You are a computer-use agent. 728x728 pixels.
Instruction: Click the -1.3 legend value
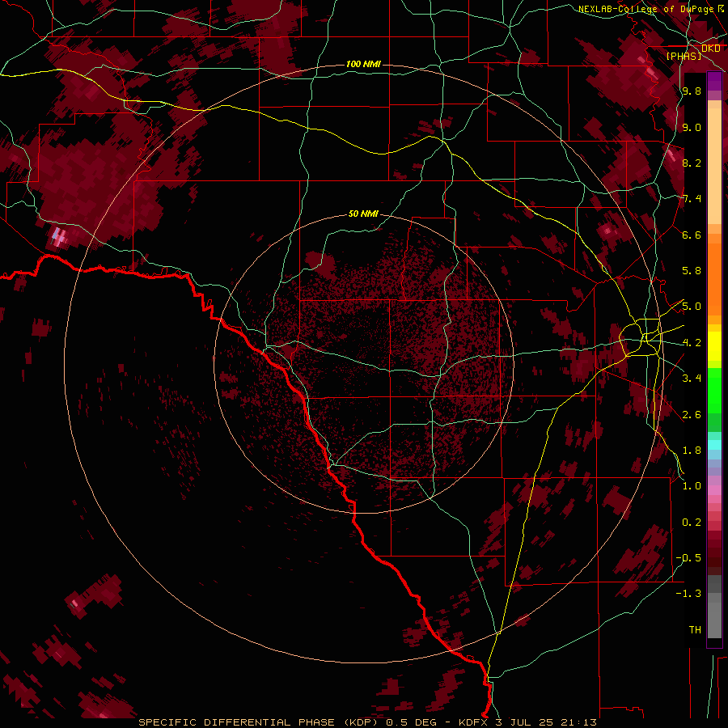point(688,594)
